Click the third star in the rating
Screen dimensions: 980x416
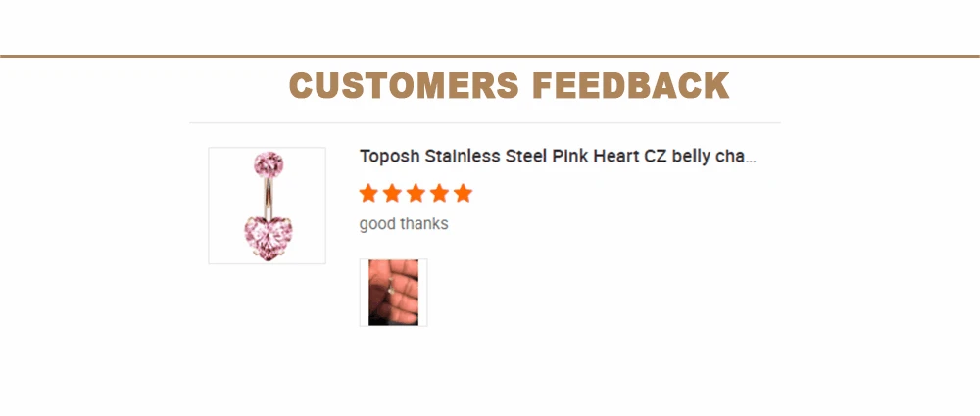(x=416, y=194)
